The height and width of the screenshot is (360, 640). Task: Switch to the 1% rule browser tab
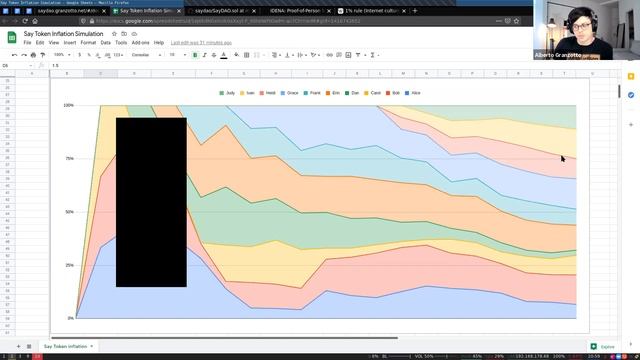pyautogui.click(x=371, y=11)
